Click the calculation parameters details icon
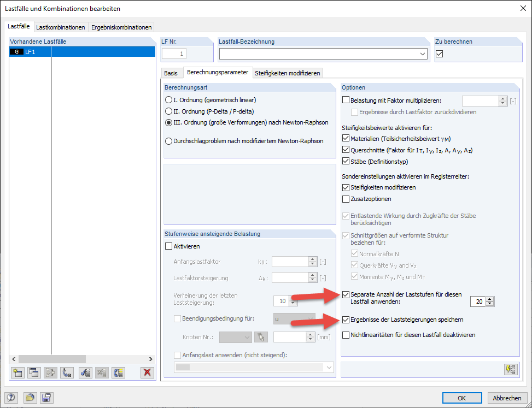Image resolution: width=532 pixels, height=408 pixels. point(511,369)
